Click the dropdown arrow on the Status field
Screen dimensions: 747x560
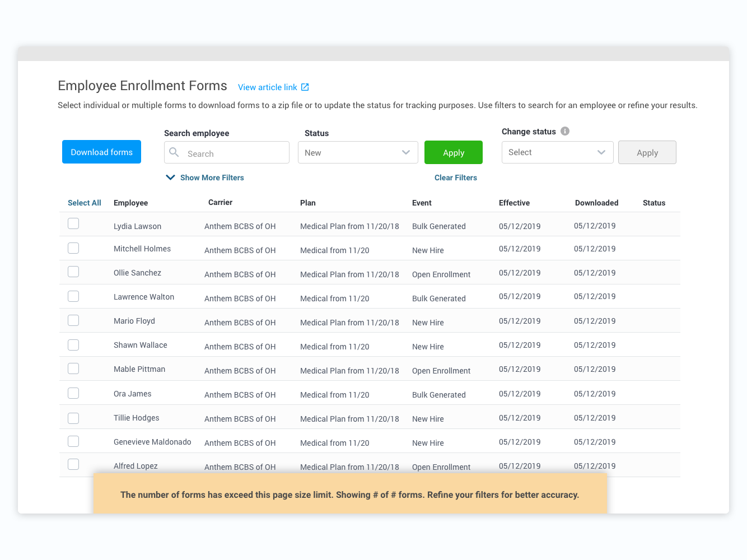(x=405, y=152)
